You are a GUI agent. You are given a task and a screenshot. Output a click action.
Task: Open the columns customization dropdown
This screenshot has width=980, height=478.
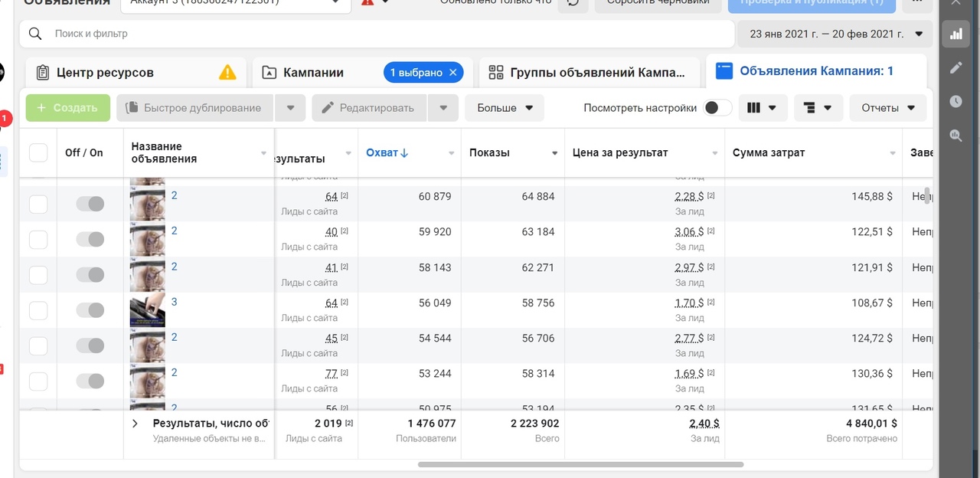tap(762, 108)
